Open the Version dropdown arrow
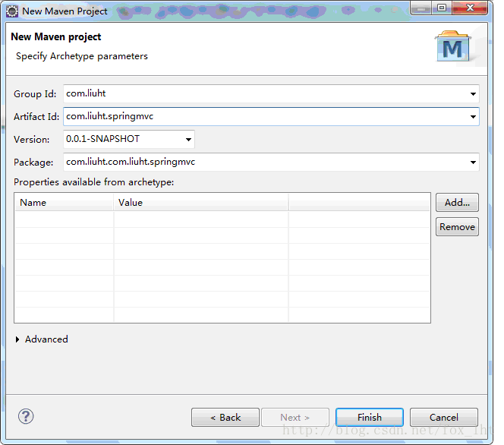The height and width of the screenshot is (445, 504). (188, 140)
